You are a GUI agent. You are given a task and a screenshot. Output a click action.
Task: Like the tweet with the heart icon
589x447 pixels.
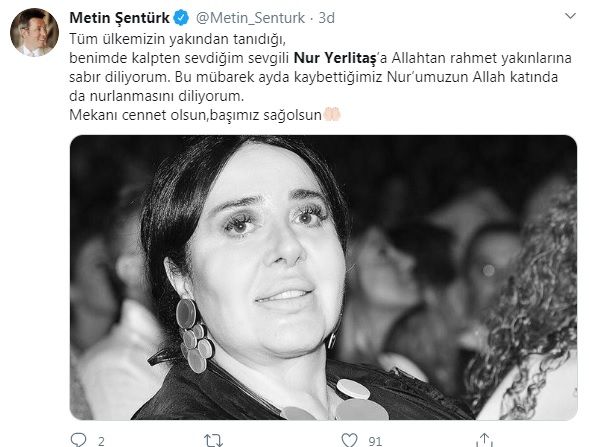(x=349, y=440)
